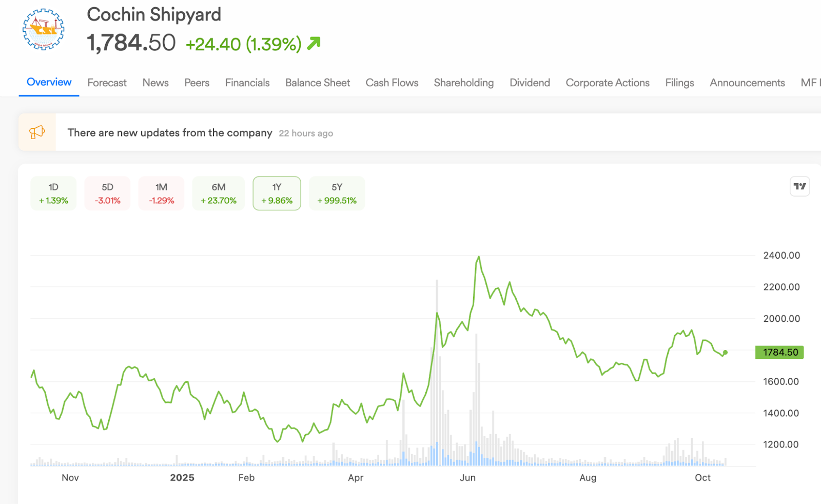The width and height of the screenshot is (821, 504).
Task: Click the Cochin Shipyard title
Action: tap(154, 14)
